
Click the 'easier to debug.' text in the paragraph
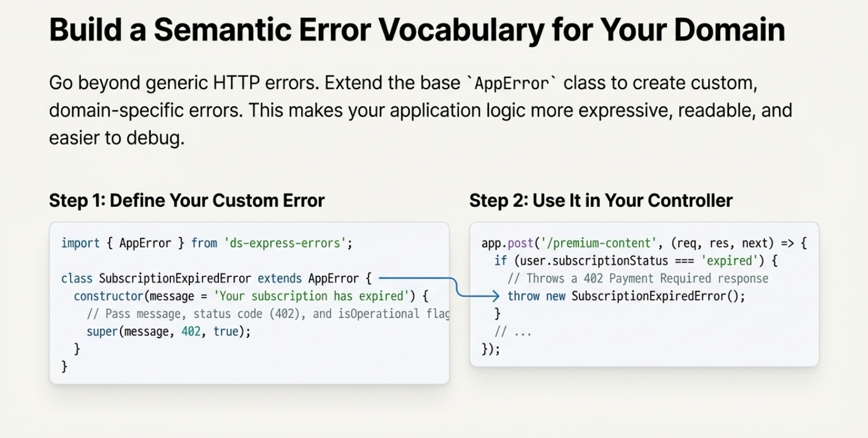pos(117,138)
